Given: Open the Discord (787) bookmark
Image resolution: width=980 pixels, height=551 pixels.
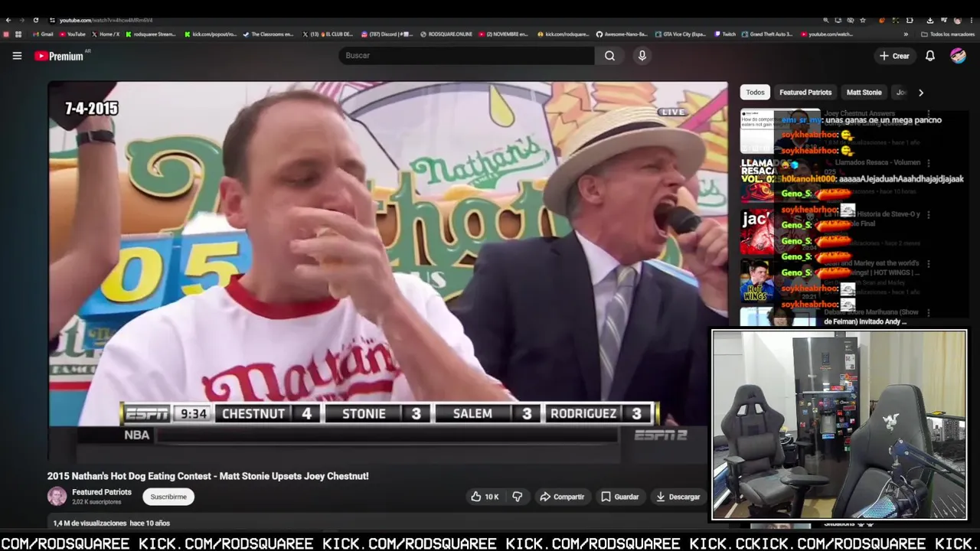Looking at the screenshot, I should pyautogui.click(x=387, y=34).
